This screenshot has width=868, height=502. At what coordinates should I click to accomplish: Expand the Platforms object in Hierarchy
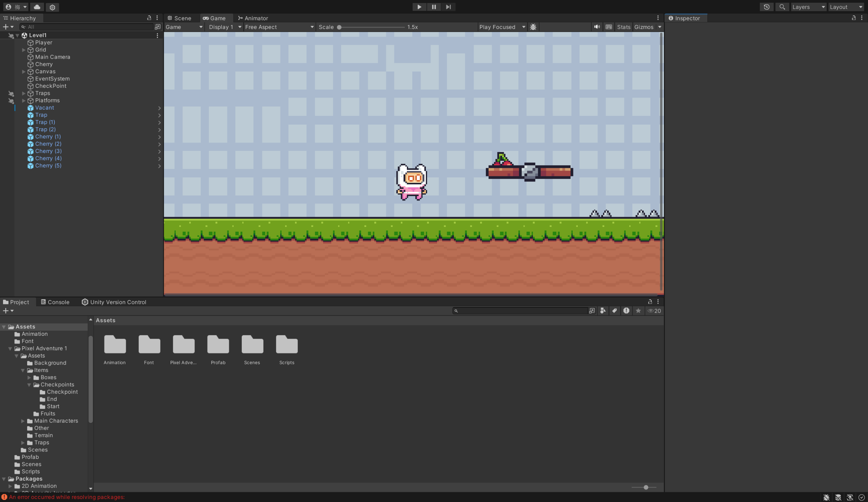coord(24,100)
